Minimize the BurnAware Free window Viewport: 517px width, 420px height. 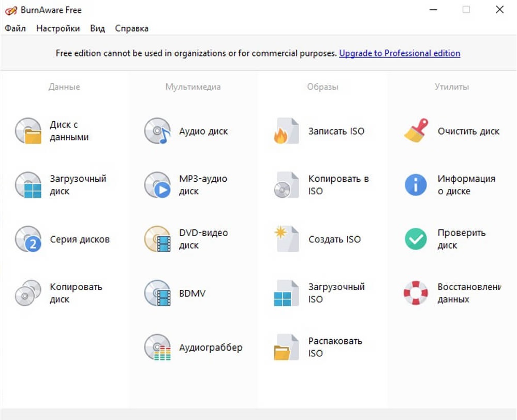(433, 10)
